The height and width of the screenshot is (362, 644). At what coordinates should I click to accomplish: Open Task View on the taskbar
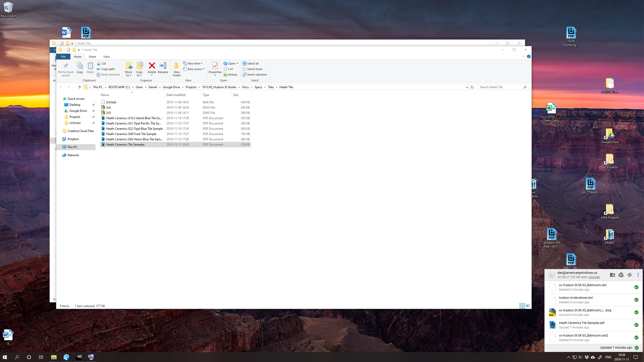click(x=41, y=357)
